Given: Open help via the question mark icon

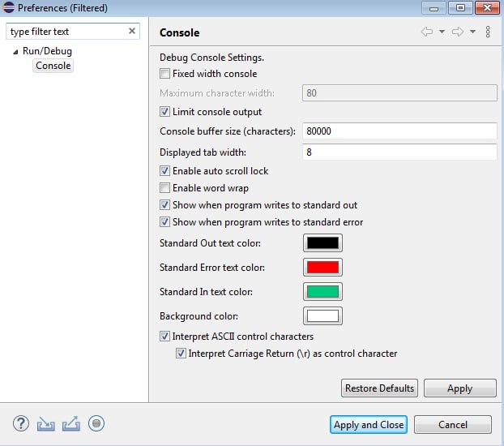Looking at the screenshot, I should tap(21, 423).
